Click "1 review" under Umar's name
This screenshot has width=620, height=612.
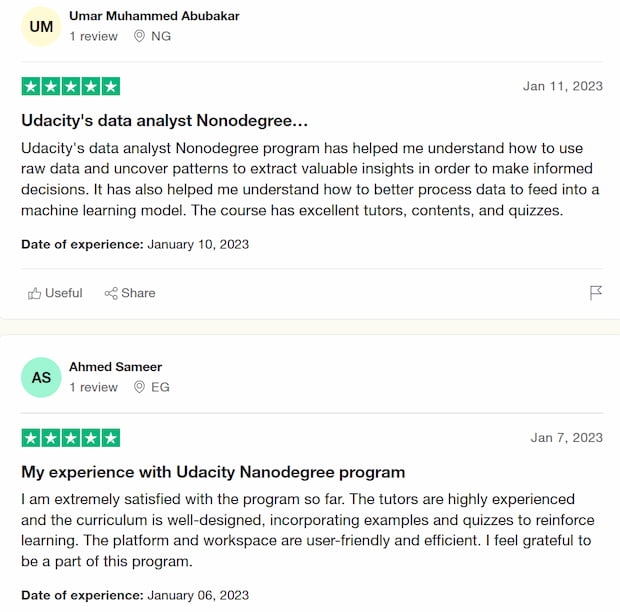[x=94, y=36]
